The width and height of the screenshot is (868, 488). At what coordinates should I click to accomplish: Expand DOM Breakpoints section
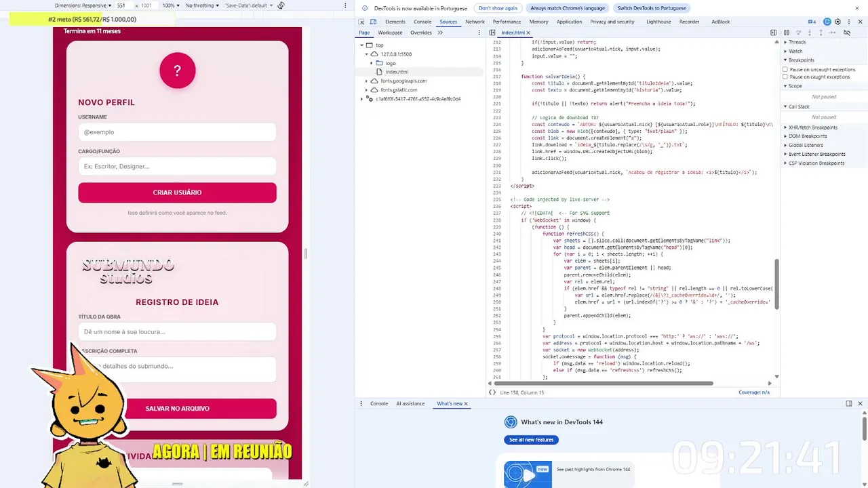coord(808,136)
